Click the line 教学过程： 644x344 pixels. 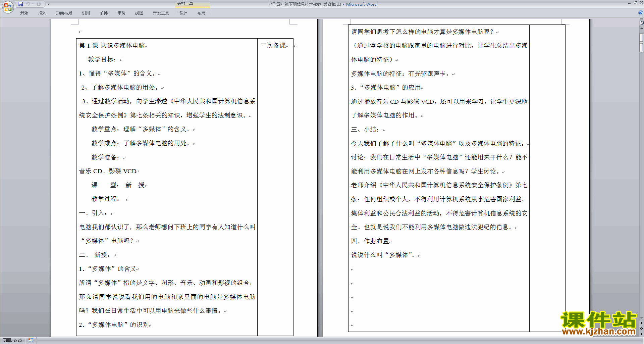pyautogui.click(x=106, y=199)
